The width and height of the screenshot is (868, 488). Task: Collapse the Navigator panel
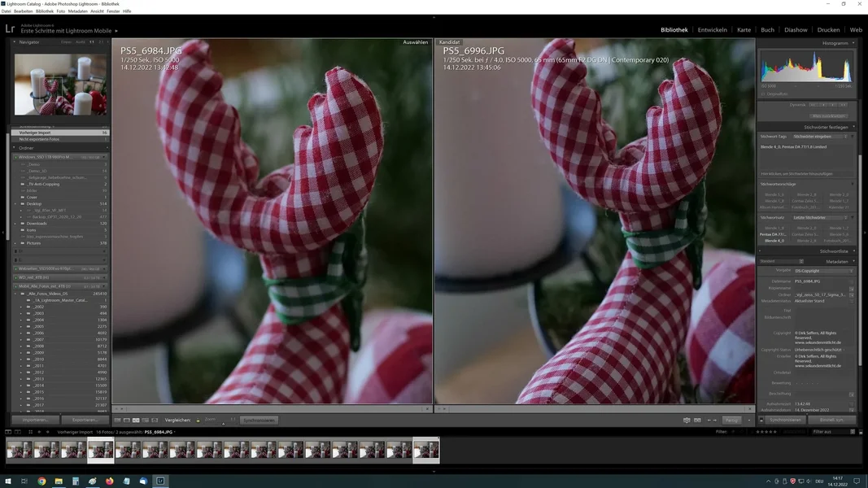point(15,42)
